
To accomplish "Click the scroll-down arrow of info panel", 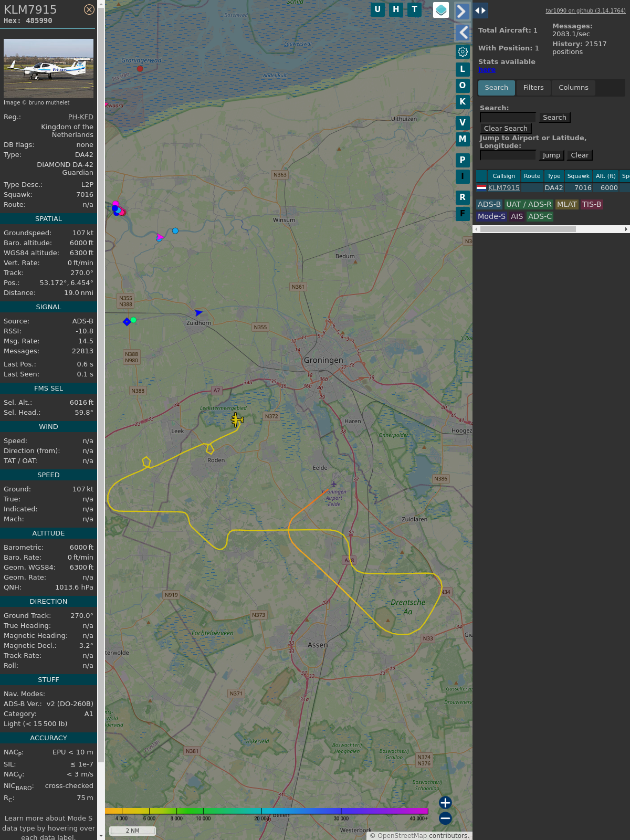I will point(101,836).
